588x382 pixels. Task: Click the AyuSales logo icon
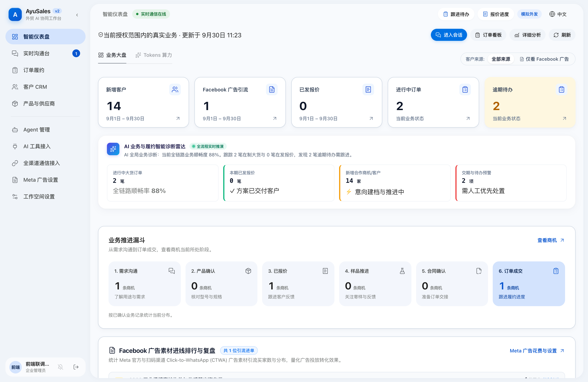click(x=15, y=15)
